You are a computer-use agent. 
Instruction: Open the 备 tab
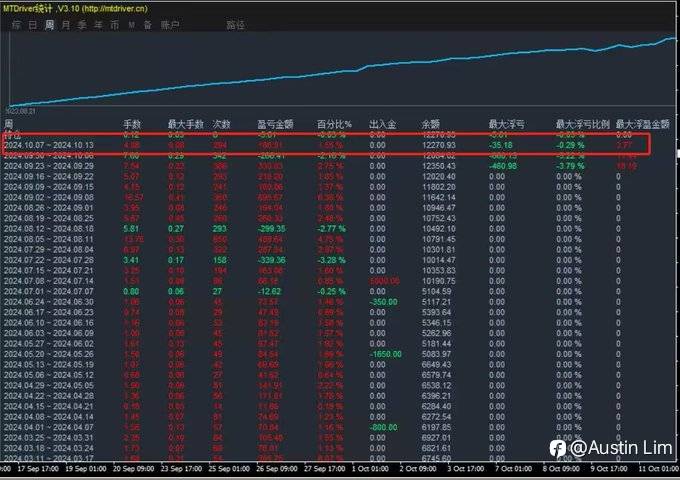pyautogui.click(x=147, y=25)
